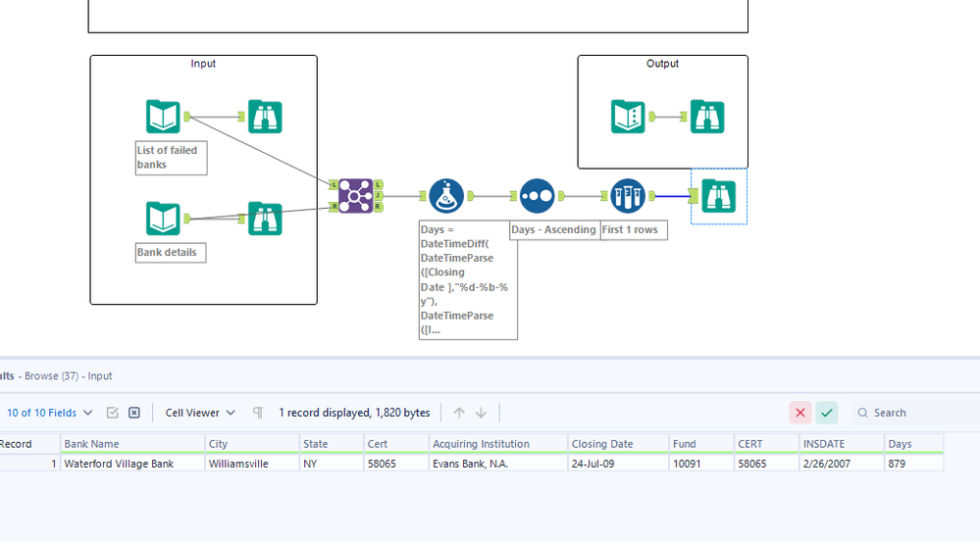Toggle show whitespace paragraph icon
The height and width of the screenshot is (542, 980).
point(257,413)
